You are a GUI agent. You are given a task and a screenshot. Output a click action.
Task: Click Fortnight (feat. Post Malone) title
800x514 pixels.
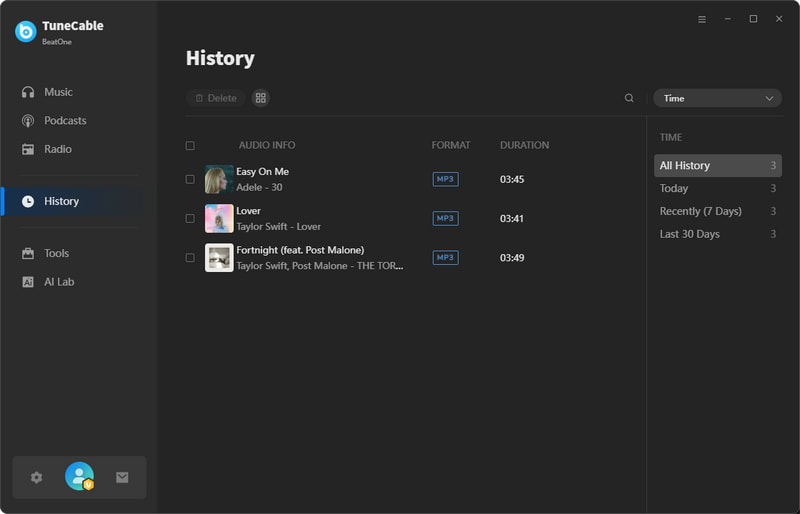[x=300, y=250]
